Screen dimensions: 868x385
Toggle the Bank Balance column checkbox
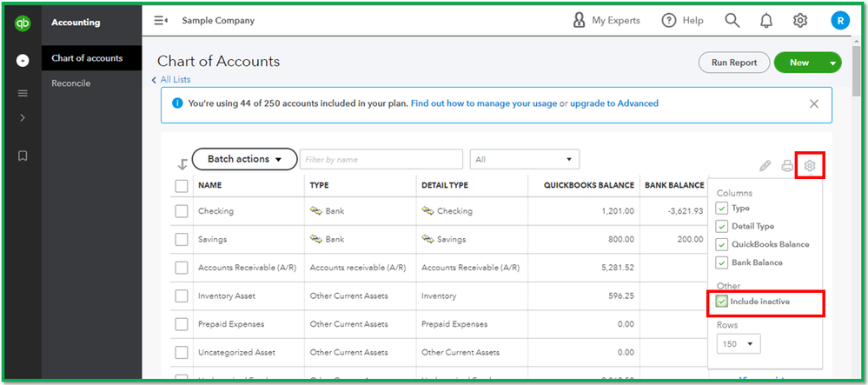[722, 262]
